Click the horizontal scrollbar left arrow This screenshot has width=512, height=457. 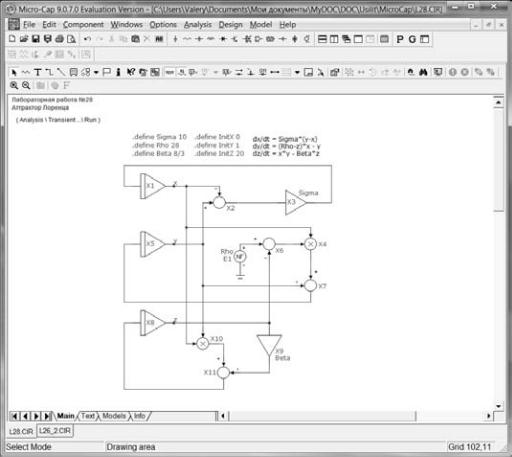223,416
